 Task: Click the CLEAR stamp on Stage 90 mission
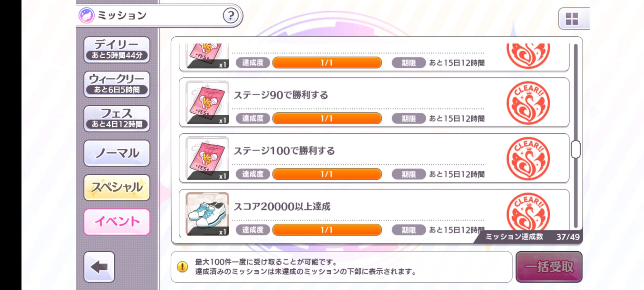click(x=528, y=103)
